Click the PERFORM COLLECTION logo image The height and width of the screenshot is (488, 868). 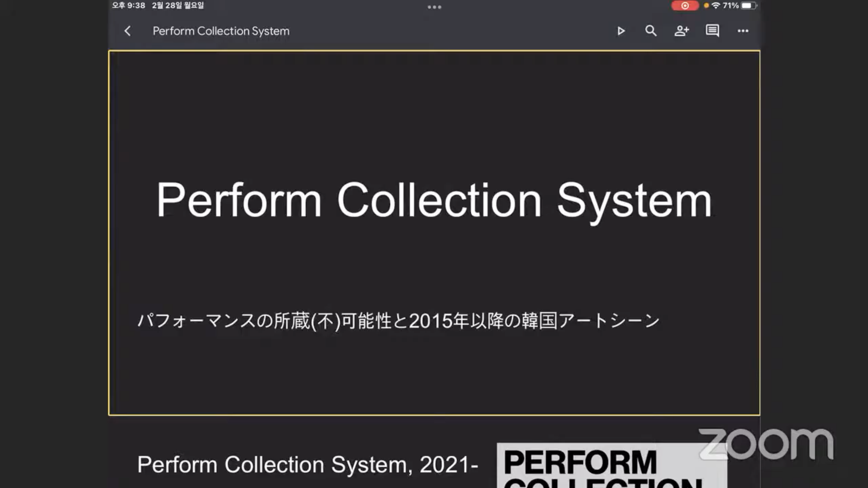612,466
